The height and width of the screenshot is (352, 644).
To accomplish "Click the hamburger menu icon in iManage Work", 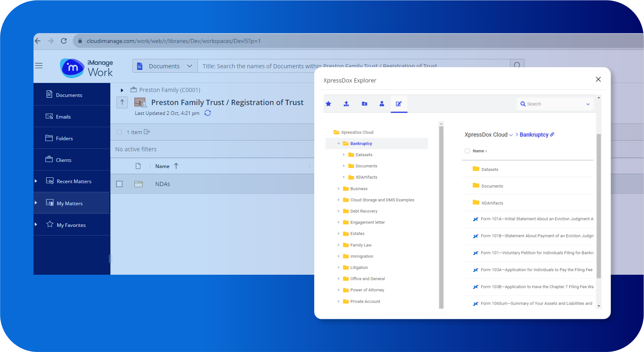I will pos(39,65).
